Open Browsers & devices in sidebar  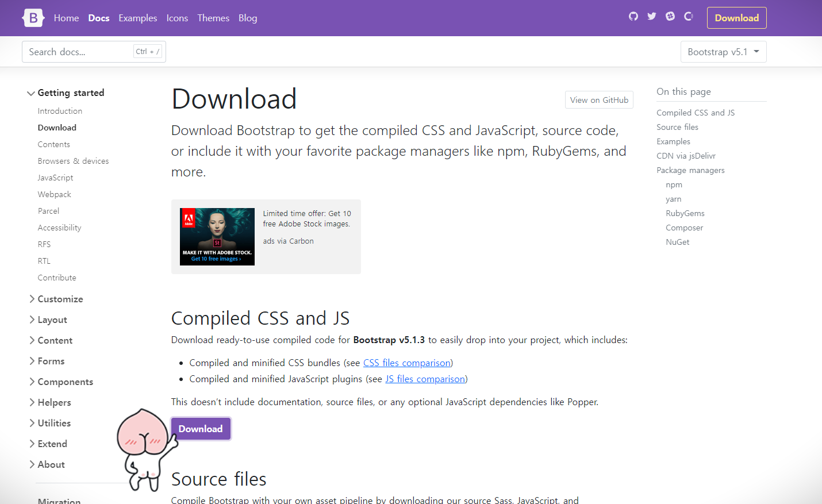[x=73, y=161]
